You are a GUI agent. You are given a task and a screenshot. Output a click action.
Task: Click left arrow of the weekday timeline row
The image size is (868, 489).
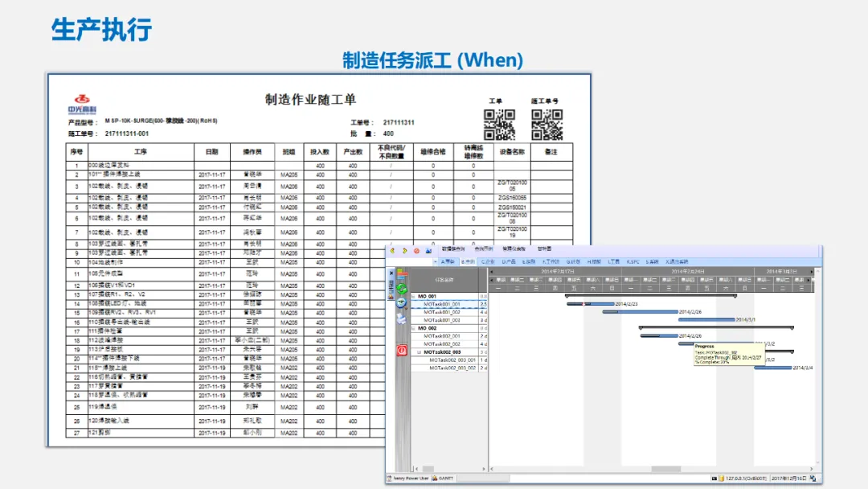492,280
